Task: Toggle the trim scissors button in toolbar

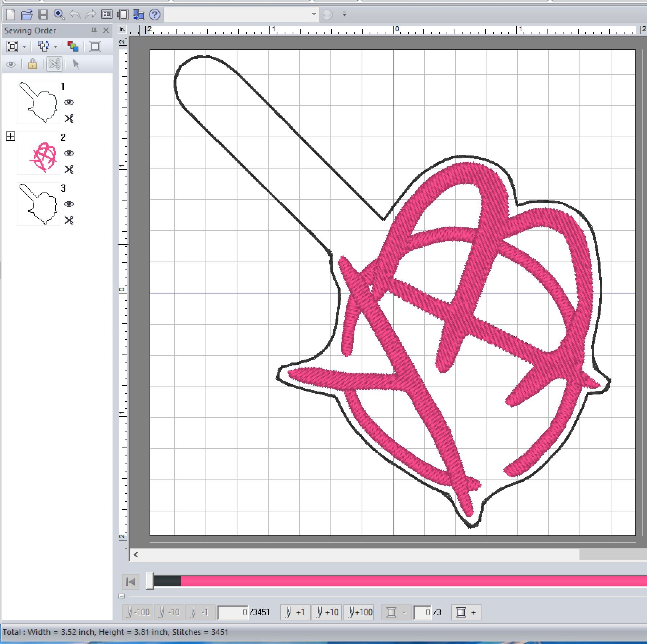Action: click(54, 64)
